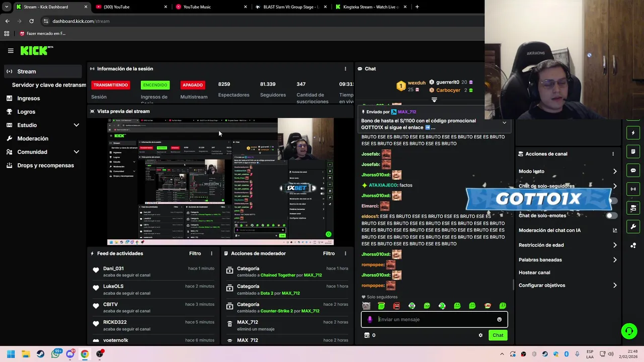Expand Chat de solo-seguidores options
644x362 pixels.
[615, 186]
